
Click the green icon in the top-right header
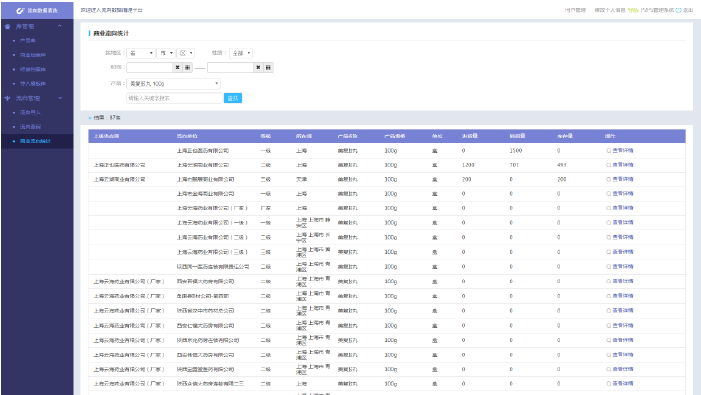[633, 10]
